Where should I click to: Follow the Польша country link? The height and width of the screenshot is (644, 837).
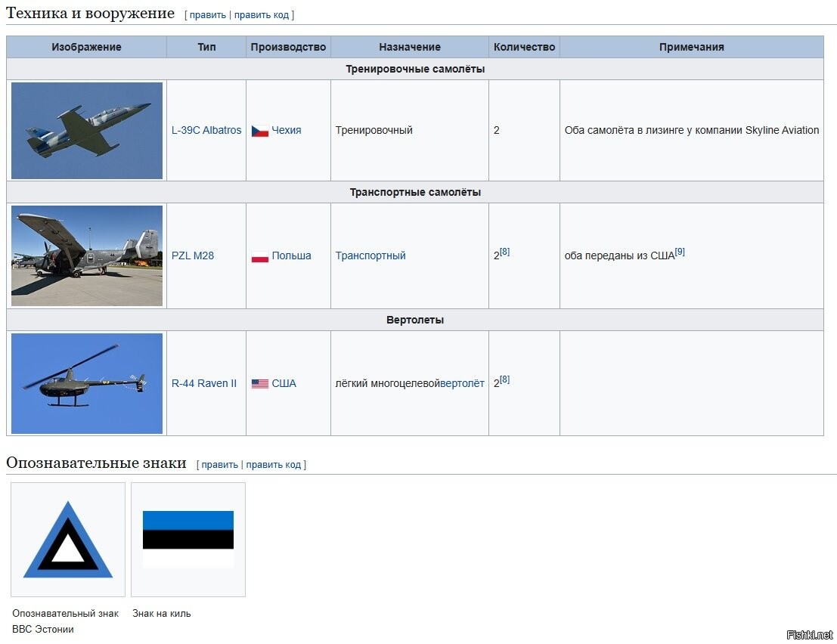click(291, 255)
